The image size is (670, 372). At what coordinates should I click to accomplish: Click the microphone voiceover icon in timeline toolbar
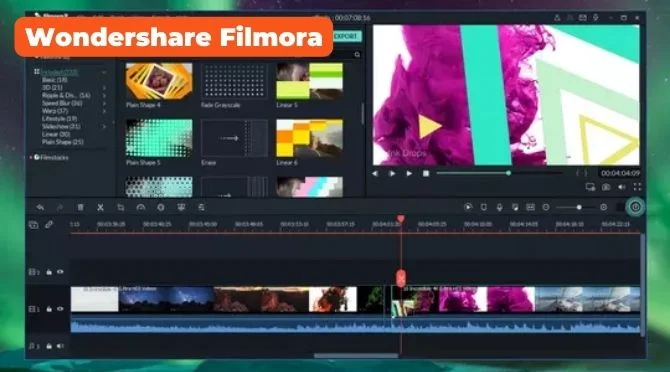500,207
